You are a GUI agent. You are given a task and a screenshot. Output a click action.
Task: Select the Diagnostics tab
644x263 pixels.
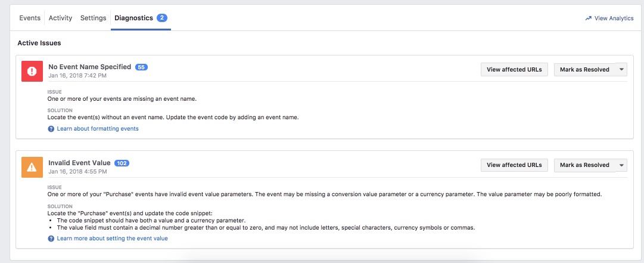point(134,18)
